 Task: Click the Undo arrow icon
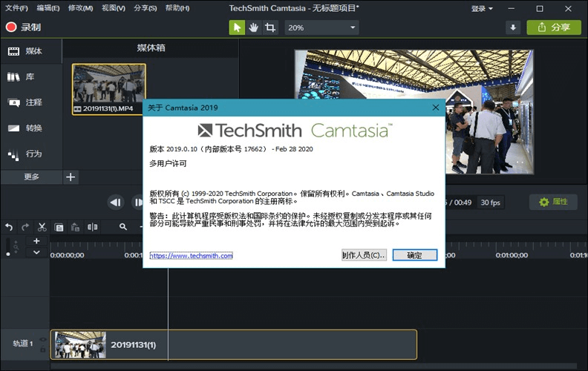tap(9, 227)
